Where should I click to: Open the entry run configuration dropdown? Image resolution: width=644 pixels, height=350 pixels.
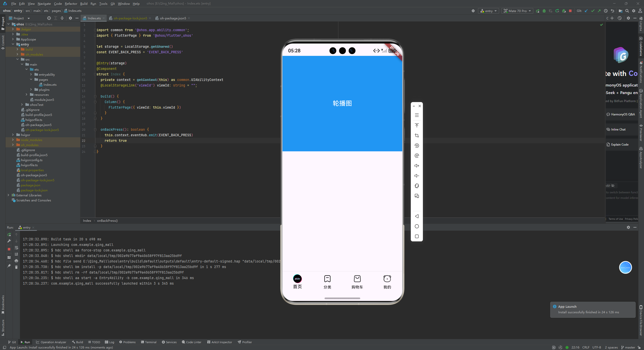click(x=489, y=11)
